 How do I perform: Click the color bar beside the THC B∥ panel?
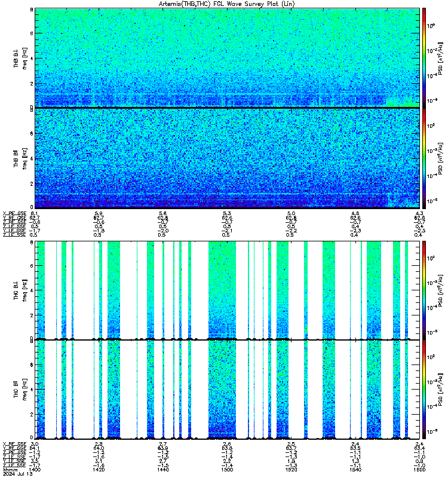[424, 390]
